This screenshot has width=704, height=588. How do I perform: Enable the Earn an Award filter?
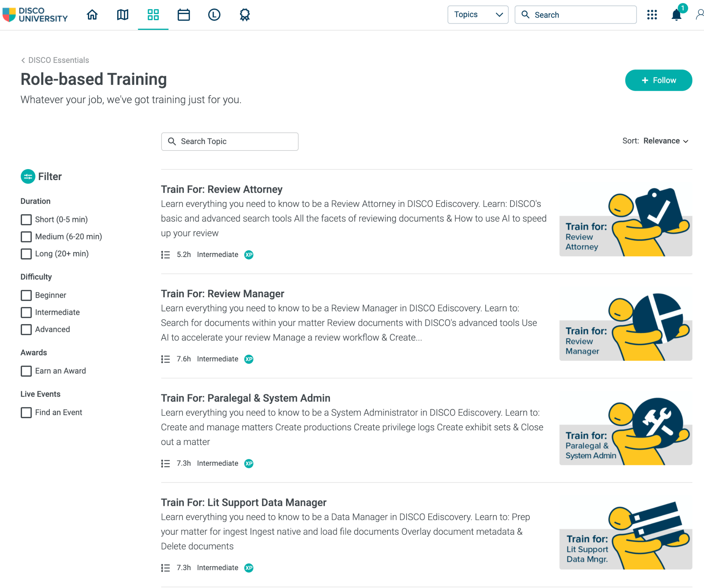point(26,371)
